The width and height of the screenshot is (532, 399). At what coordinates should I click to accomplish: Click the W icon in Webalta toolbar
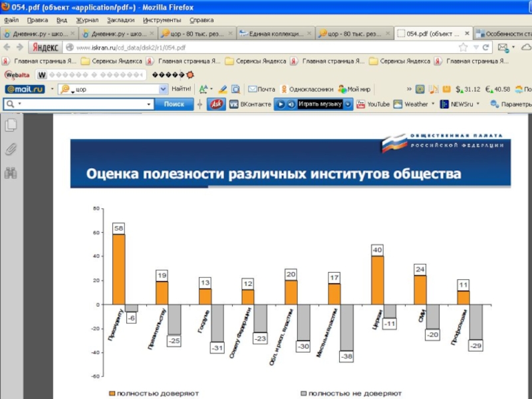(42, 74)
